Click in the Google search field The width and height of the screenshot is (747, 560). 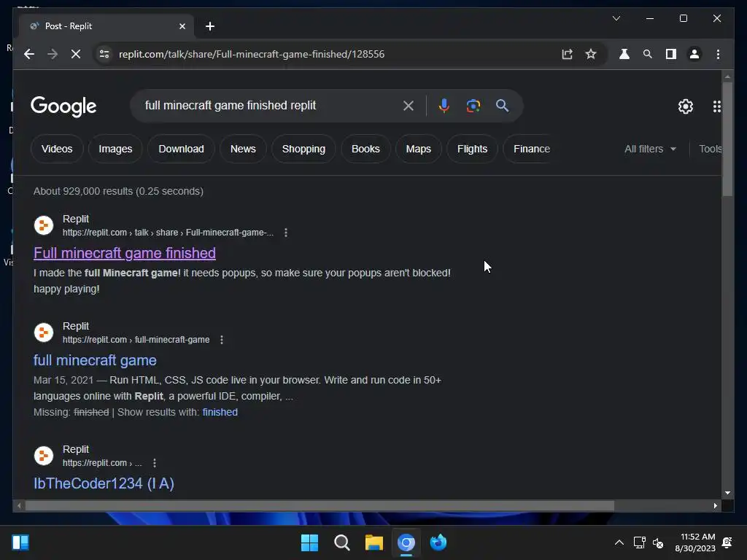coord(271,106)
